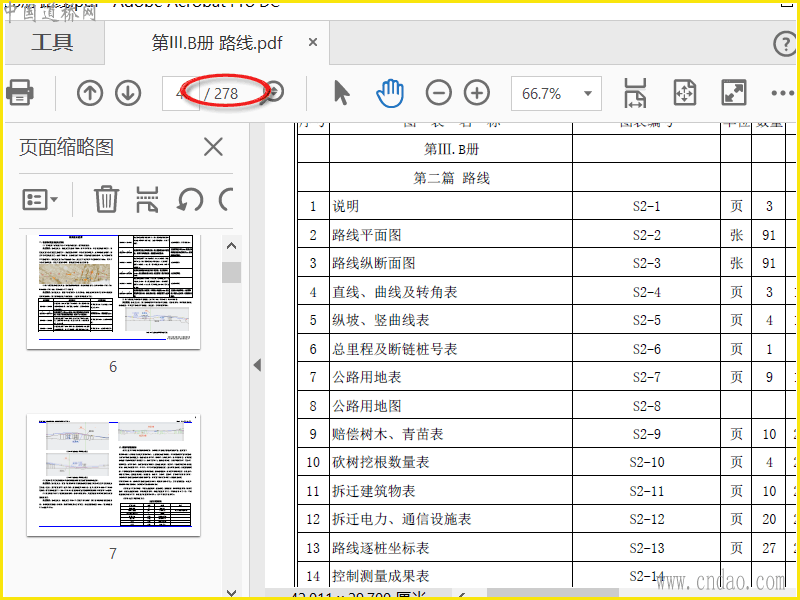Screen dimensions: 800x600
Task: Collapse navigation pane with left triangle
Action: [257, 365]
